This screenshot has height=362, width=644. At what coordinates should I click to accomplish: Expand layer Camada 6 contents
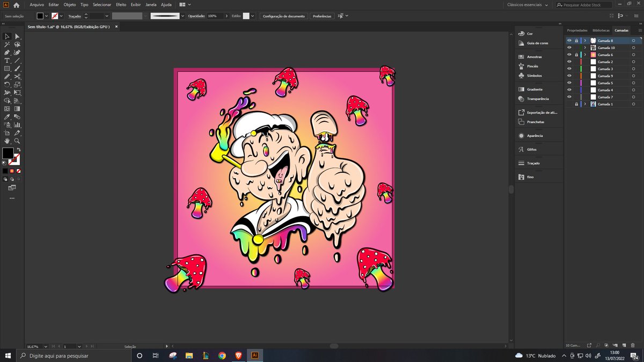(585, 55)
